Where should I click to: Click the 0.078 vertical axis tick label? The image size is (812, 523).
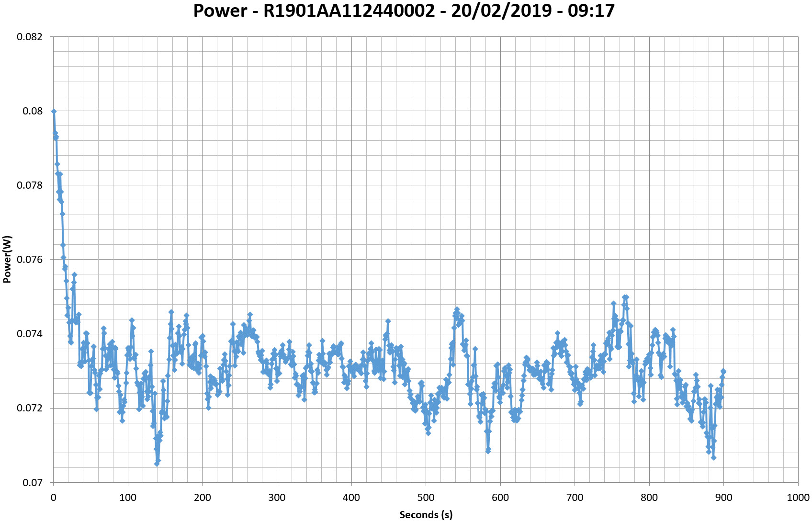pos(29,185)
